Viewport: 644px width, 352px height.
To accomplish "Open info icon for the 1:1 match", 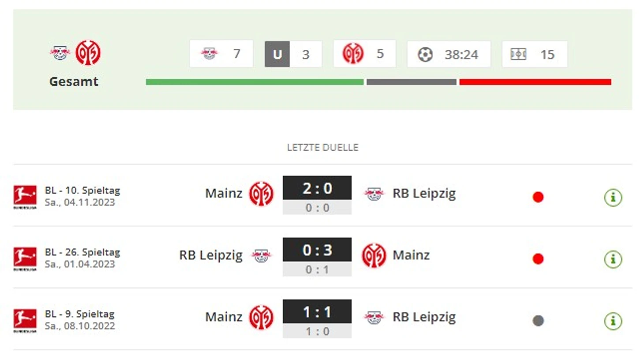I will pyautogui.click(x=613, y=321).
